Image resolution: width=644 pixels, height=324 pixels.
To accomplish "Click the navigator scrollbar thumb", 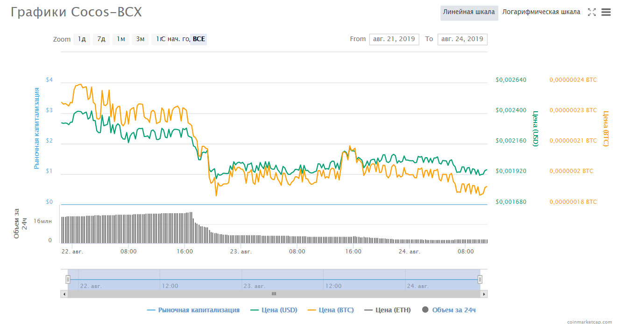I will point(274,294).
